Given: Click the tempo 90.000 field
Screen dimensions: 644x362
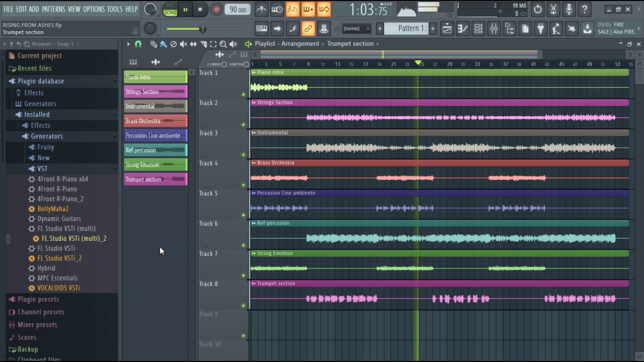Looking at the screenshot, I should [x=237, y=9].
